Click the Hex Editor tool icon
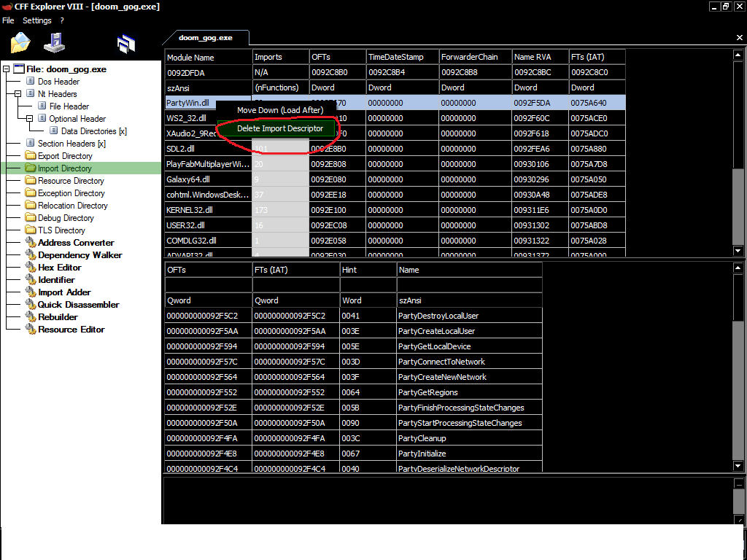Screen dimensions: 747x560 click(31, 267)
